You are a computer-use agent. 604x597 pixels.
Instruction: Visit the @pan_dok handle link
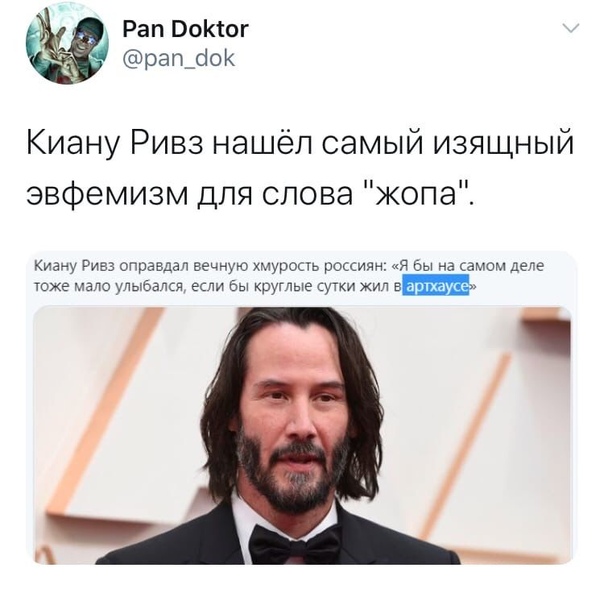coord(178,59)
